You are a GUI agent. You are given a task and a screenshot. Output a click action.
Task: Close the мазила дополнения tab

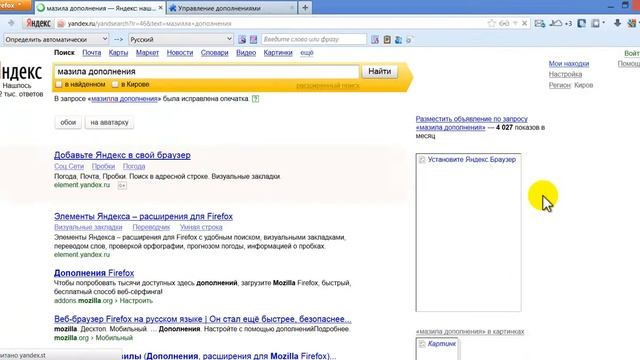click(x=160, y=8)
